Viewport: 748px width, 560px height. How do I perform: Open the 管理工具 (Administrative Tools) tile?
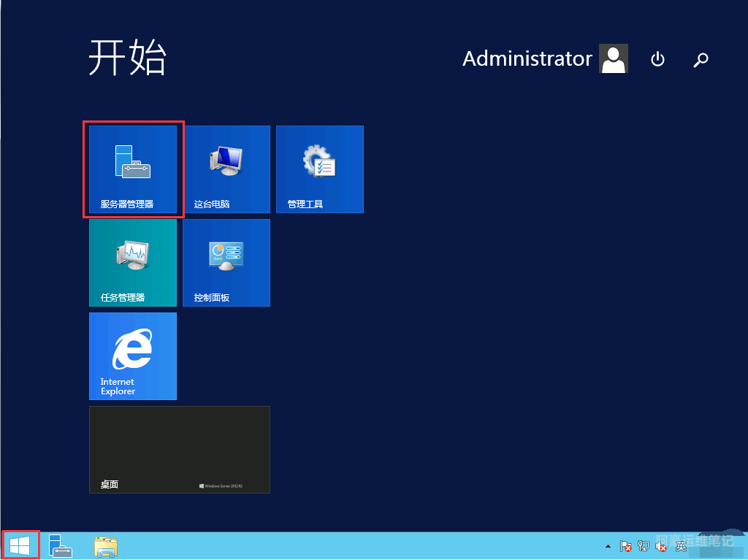tap(320, 169)
